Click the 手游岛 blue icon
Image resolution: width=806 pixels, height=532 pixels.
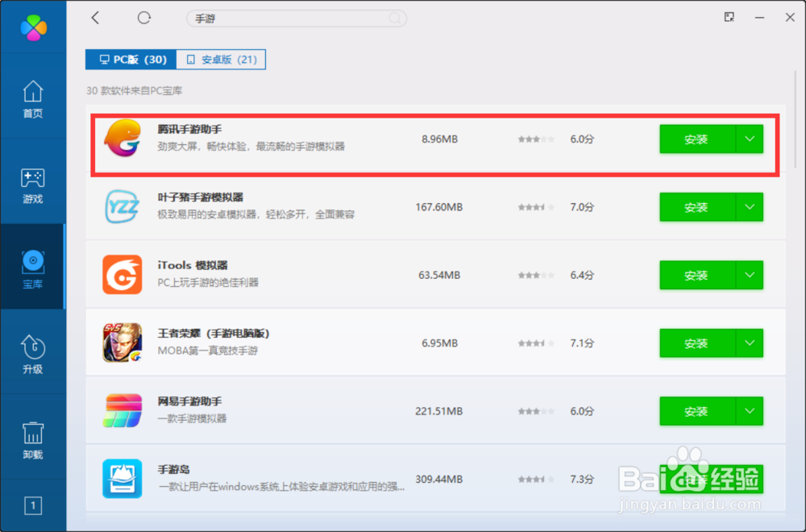pos(123,479)
